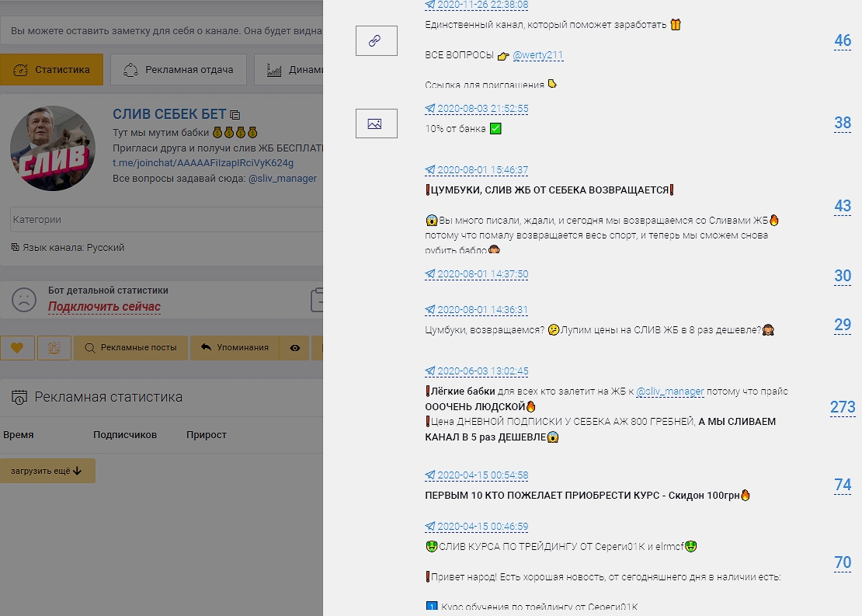The image size is (862, 616).
Task: Open the Категории dropdown field
Action: click(163, 220)
